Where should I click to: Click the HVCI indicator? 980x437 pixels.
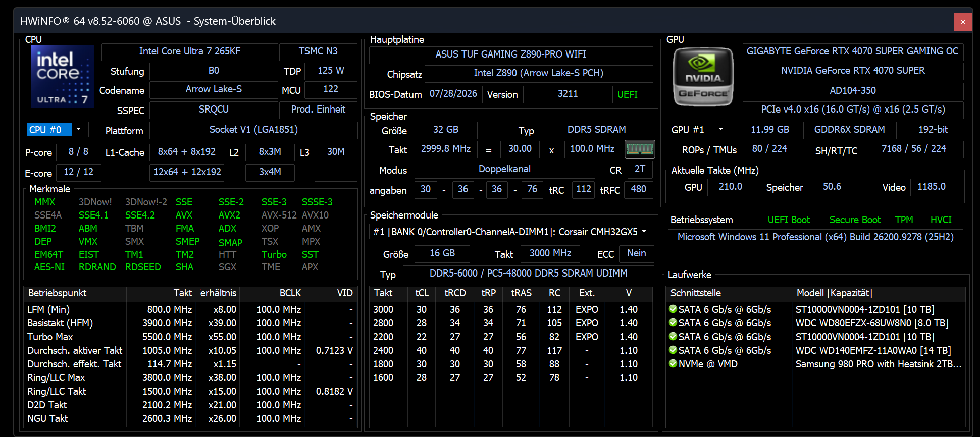pos(941,220)
